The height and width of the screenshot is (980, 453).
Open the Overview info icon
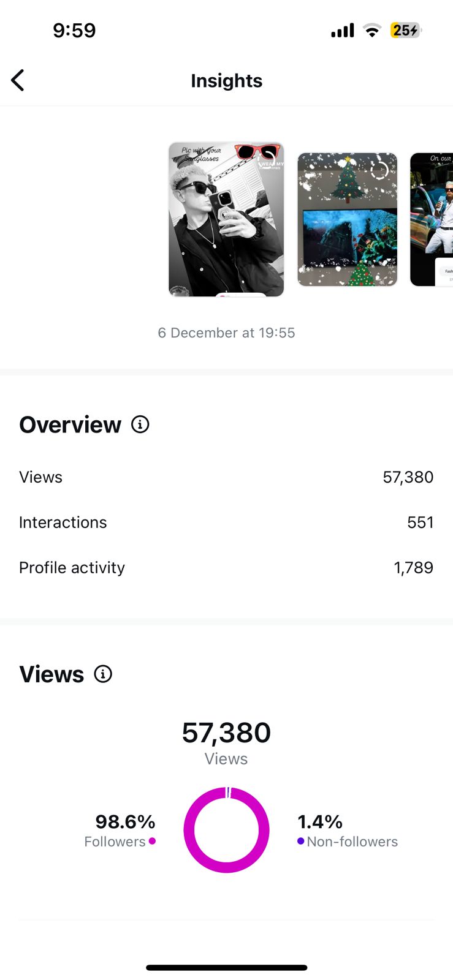(140, 424)
